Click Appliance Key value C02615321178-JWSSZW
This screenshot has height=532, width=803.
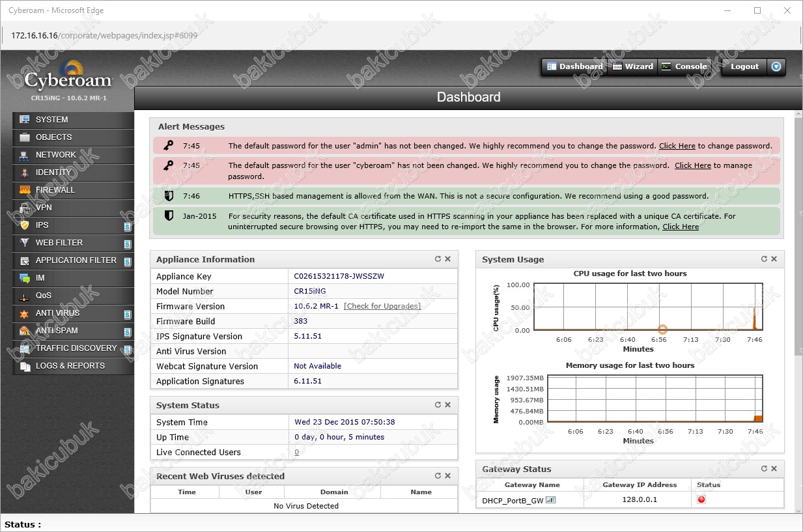339,276
